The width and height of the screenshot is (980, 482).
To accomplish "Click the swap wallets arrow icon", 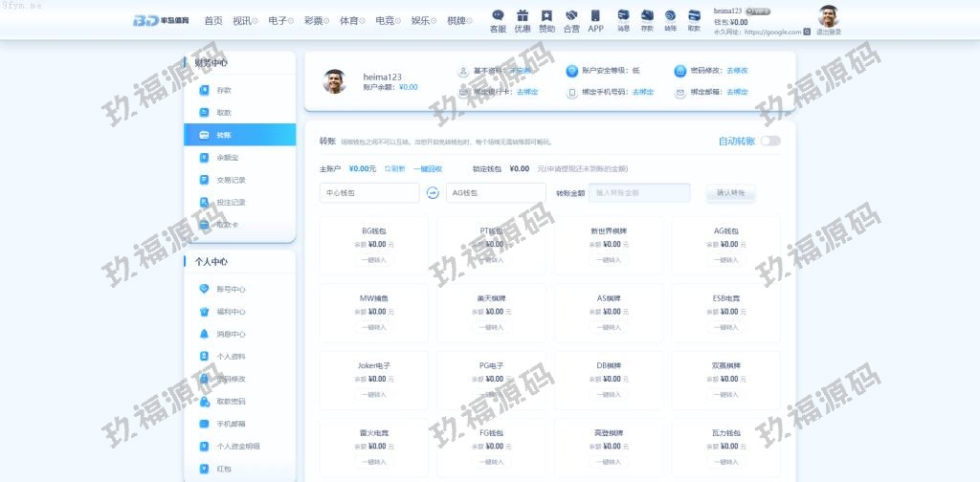I will [x=433, y=193].
